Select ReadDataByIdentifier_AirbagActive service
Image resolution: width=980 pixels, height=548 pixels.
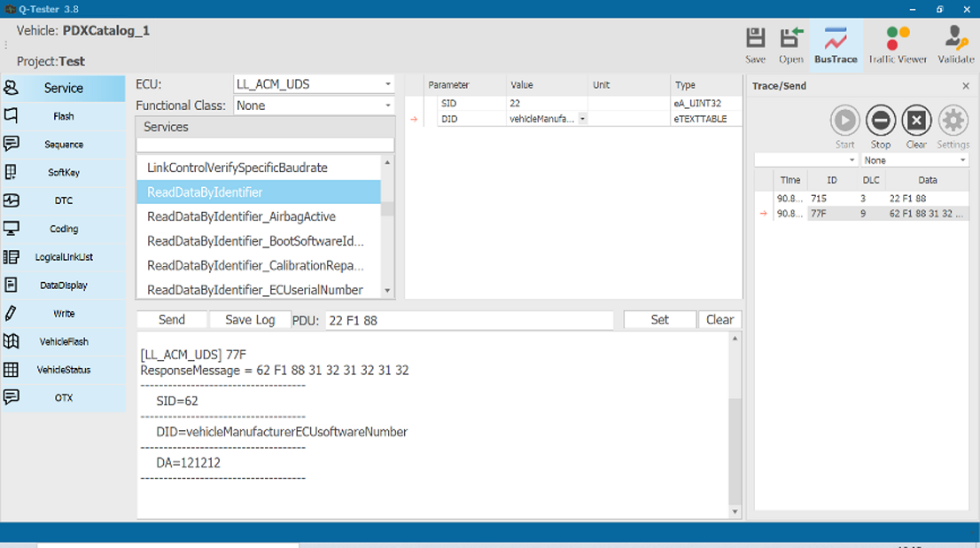coord(241,216)
